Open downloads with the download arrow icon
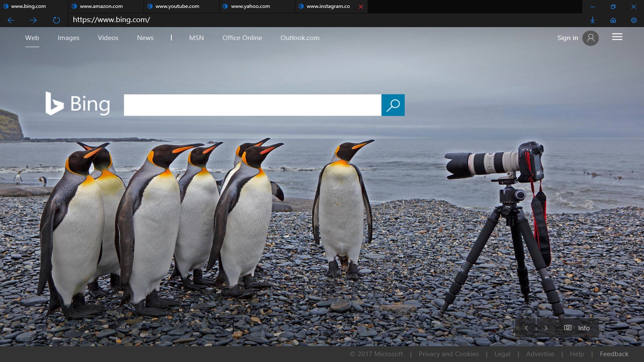 pyautogui.click(x=592, y=20)
